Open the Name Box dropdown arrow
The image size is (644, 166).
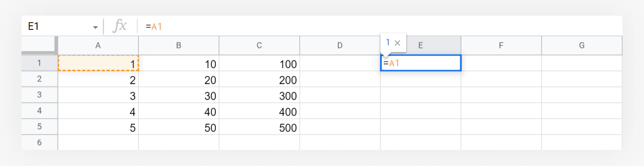coord(95,27)
